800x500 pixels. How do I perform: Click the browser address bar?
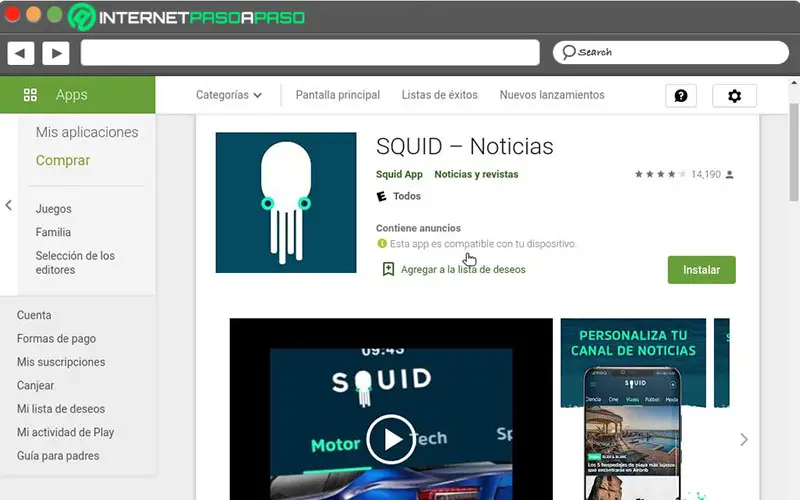pyautogui.click(x=310, y=53)
